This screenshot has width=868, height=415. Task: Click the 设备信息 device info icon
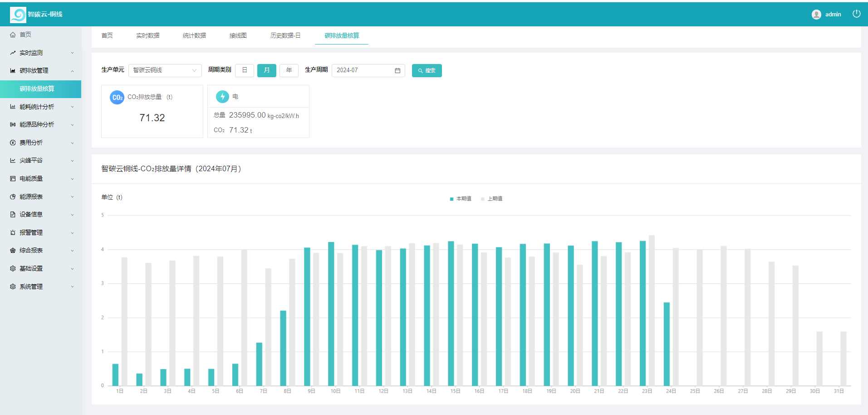[x=13, y=214]
